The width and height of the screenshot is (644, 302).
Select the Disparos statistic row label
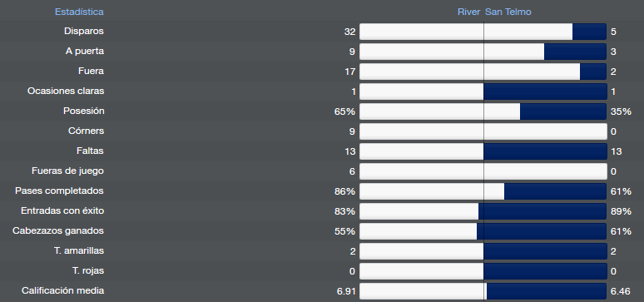(x=84, y=32)
